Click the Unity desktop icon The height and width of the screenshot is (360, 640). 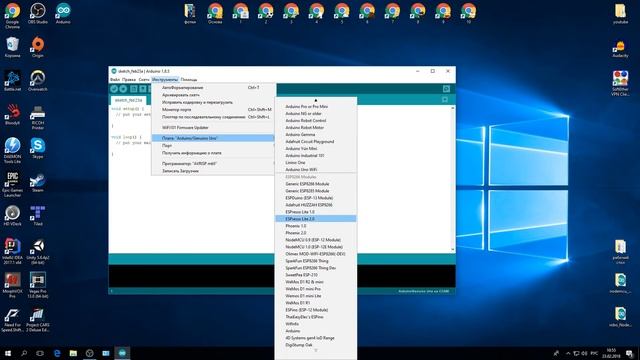pyautogui.click(x=38, y=252)
